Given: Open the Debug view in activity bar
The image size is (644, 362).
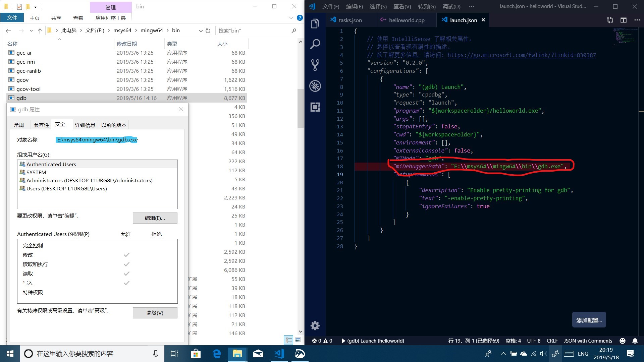Looking at the screenshot, I should coord(315,86).
